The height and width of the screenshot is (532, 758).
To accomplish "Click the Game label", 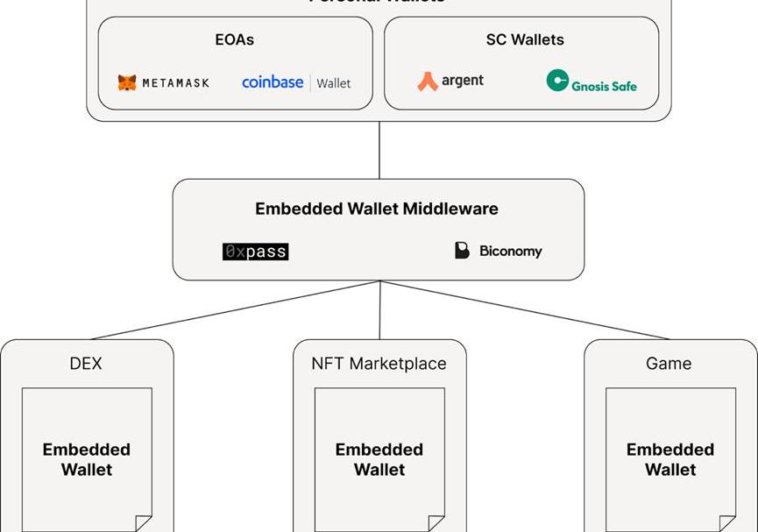I will 669,363.
